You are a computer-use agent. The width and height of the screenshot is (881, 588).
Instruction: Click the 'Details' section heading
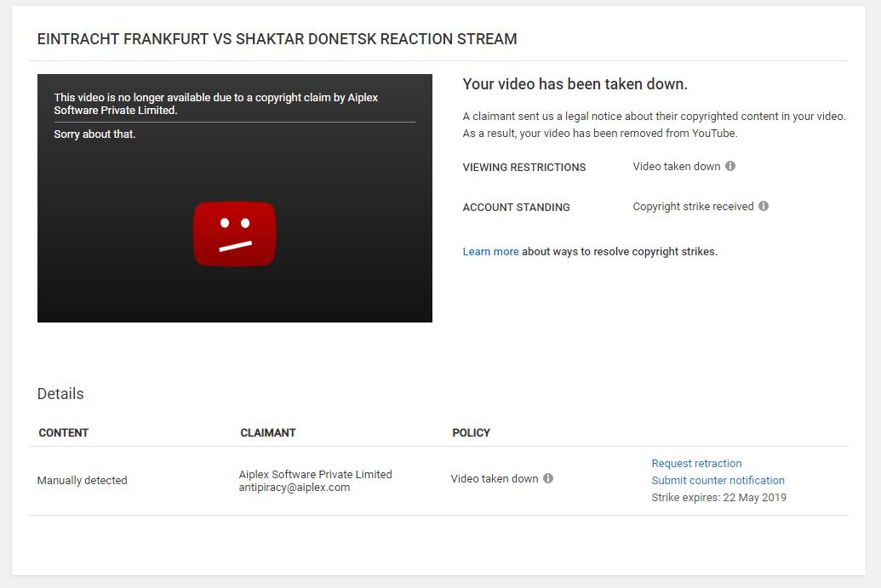click(x=60, y=394)
